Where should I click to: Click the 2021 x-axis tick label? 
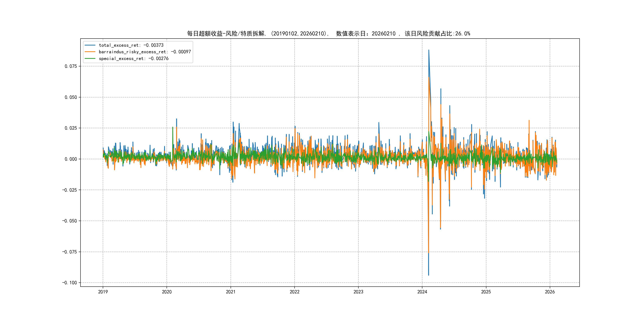(231, 292)
